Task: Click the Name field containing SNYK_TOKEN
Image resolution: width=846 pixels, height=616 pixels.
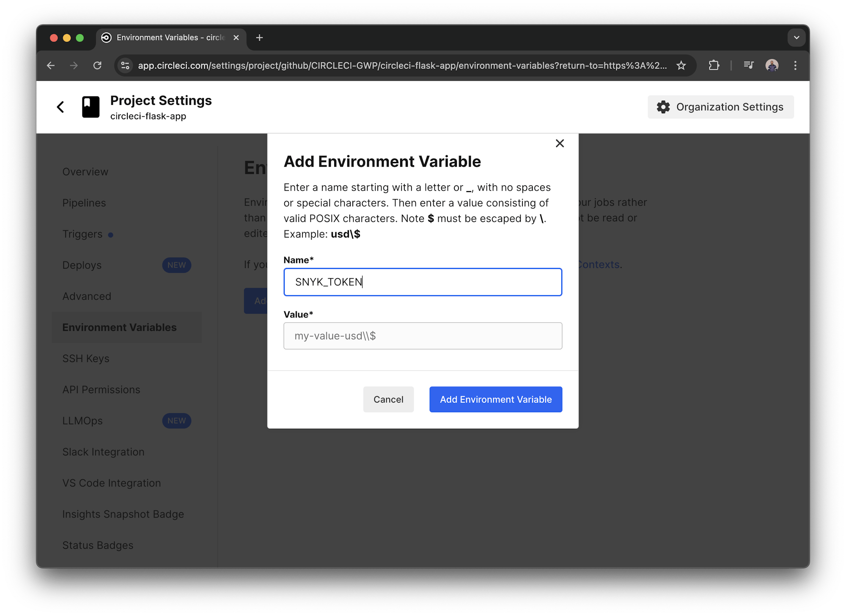Action: (x=423, y=282)
